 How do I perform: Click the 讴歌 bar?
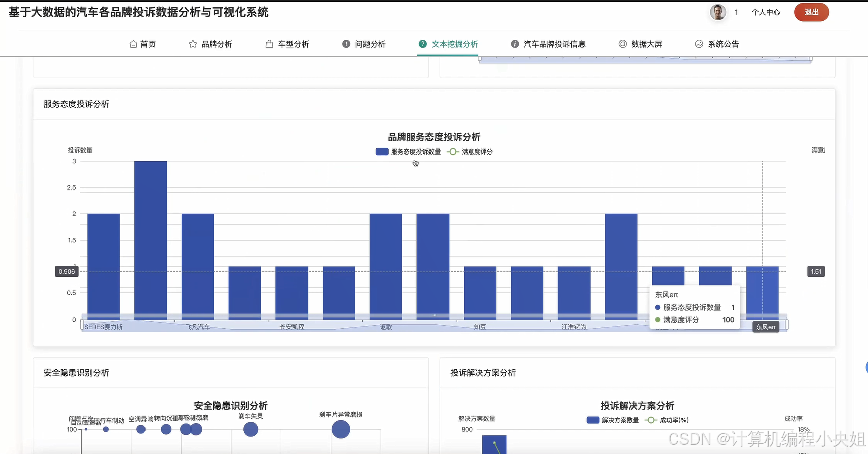point(386,266)
